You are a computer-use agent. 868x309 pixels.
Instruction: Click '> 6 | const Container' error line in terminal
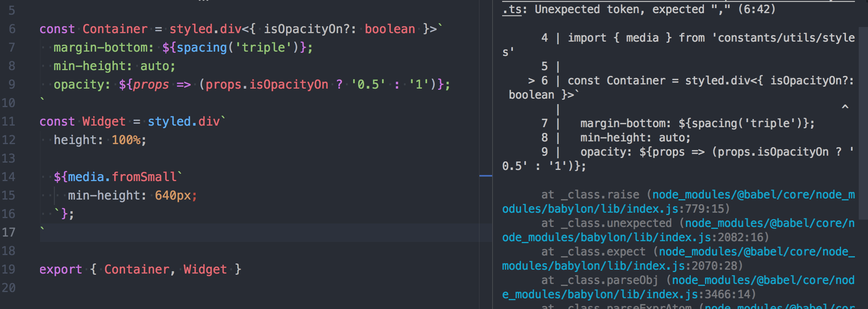tap(691, 81)
